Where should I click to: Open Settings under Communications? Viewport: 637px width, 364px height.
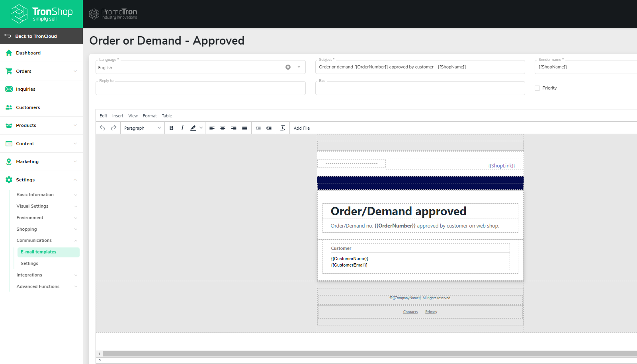29,263
